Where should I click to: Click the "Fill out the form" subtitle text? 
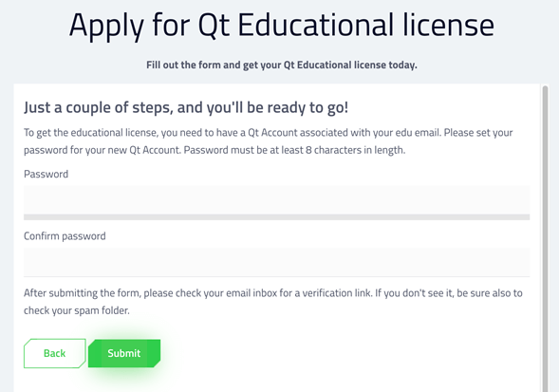(x=282, y=65)
